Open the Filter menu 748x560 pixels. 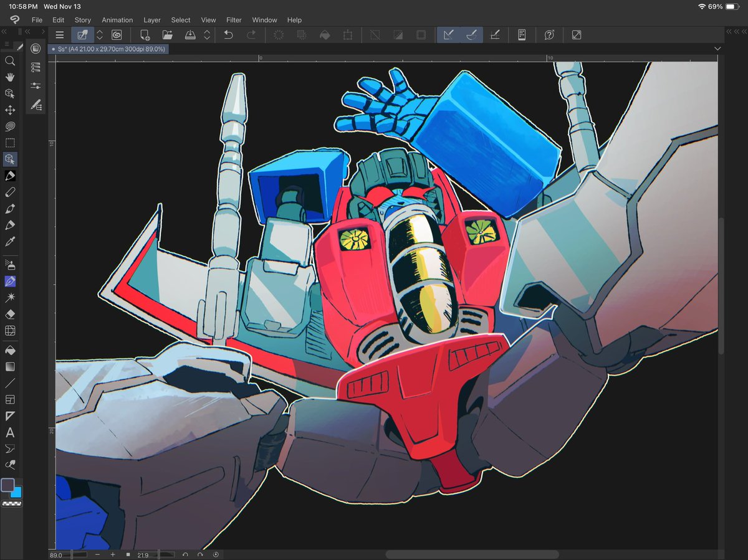click(x=234, y=20)
